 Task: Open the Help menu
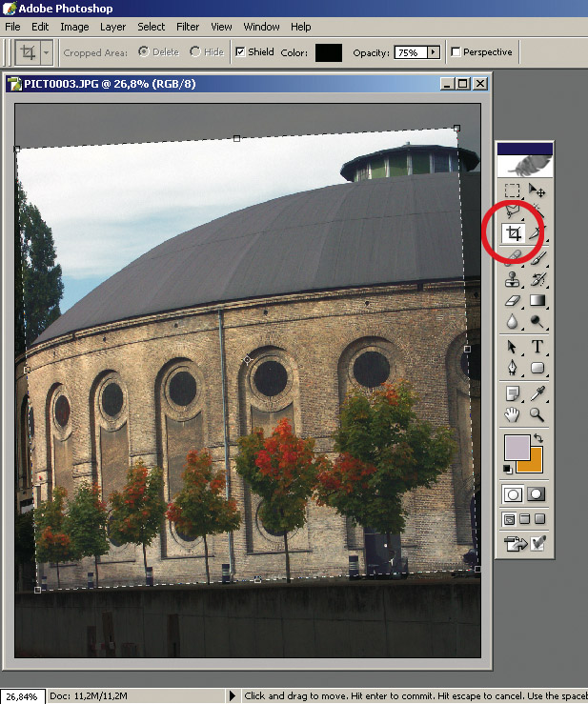pos(300,27)
